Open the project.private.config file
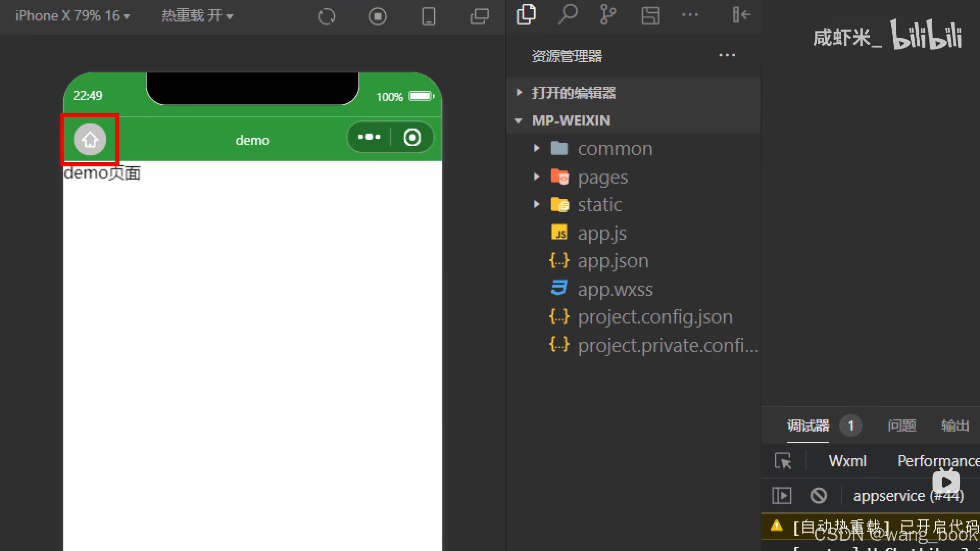 point(633,345)
